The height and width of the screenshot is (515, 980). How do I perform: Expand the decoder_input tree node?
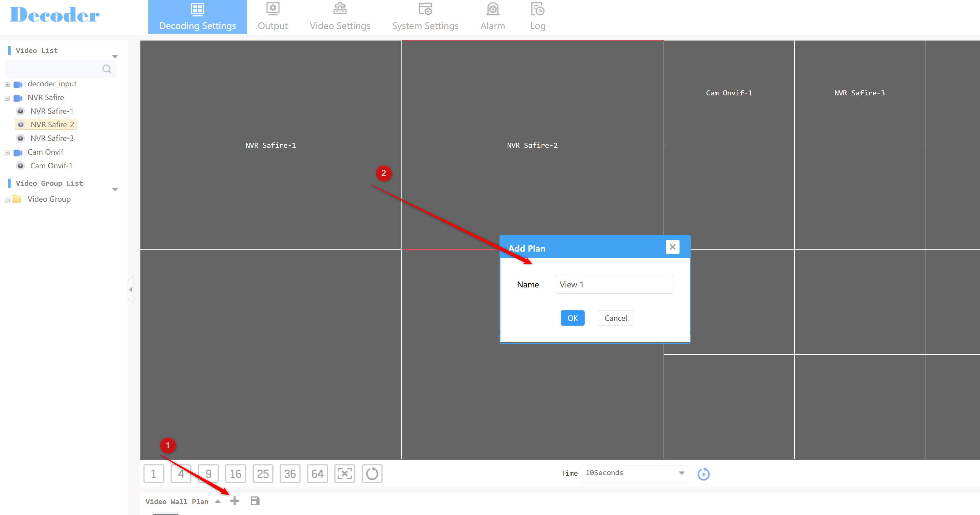7,84
